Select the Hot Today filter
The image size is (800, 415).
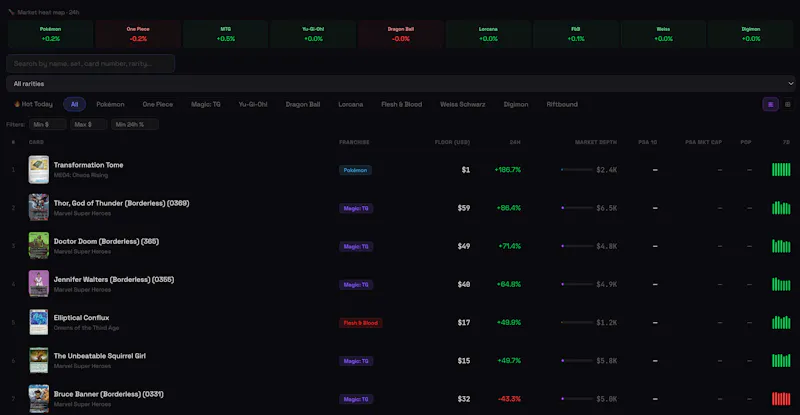[33, 104]
